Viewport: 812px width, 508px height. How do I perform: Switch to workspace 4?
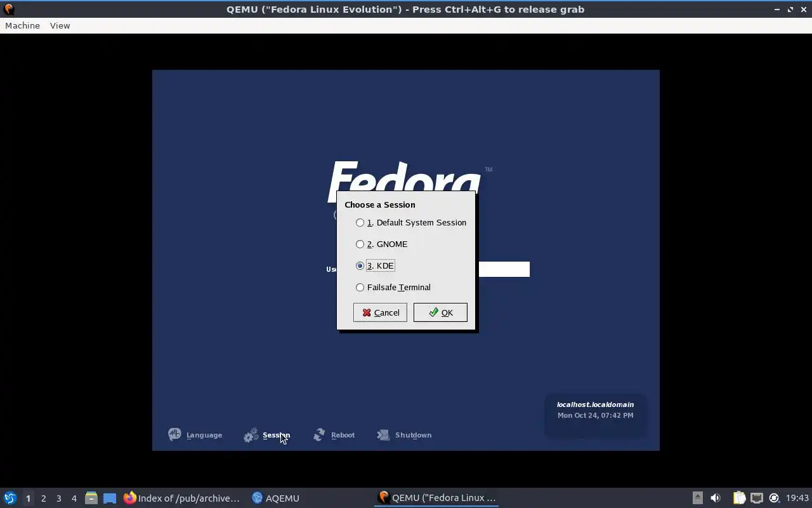point(74,498)
